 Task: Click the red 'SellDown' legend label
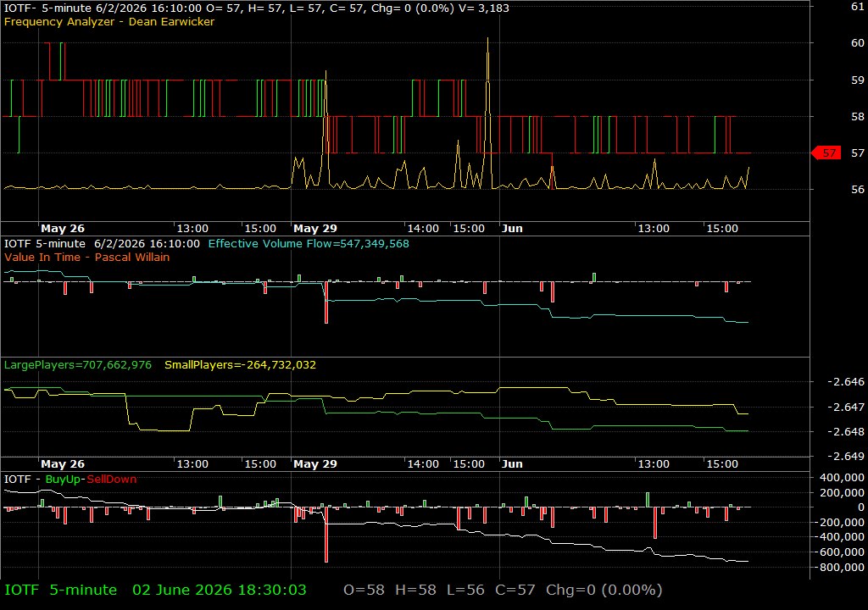[111, 479]
